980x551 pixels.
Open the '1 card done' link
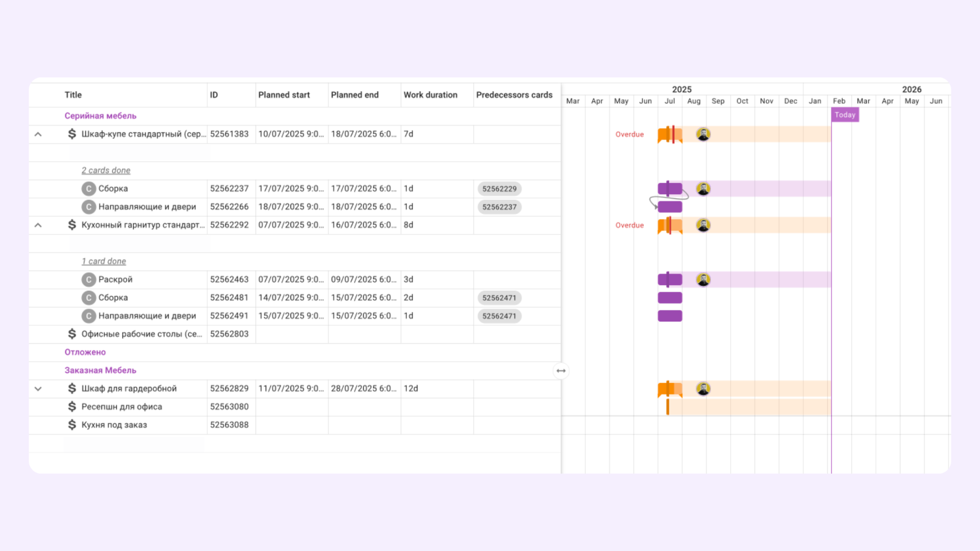pos(103,262)
